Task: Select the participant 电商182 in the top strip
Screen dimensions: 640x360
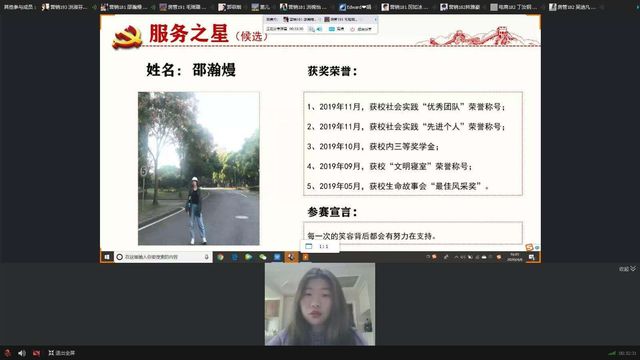Action: click(513, 7)
